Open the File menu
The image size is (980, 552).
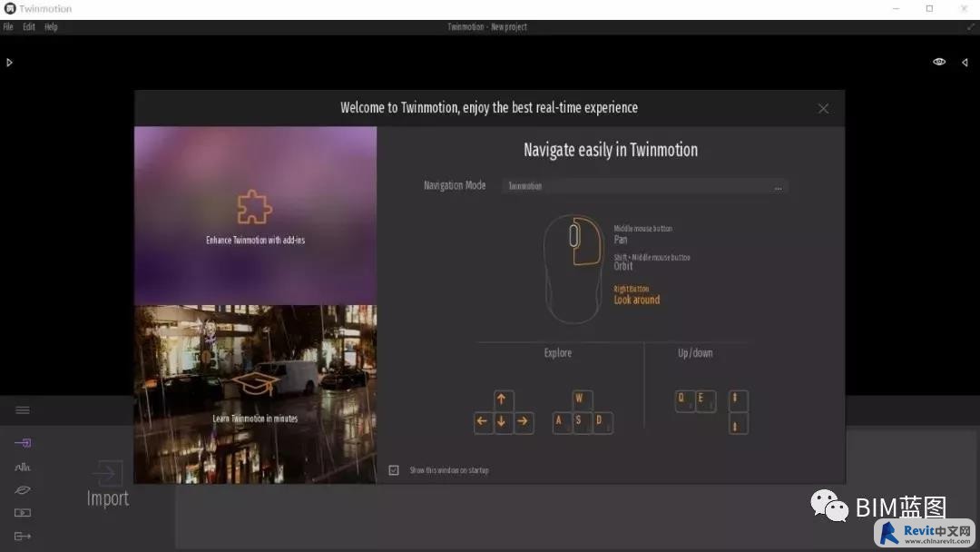click(8, 27)
